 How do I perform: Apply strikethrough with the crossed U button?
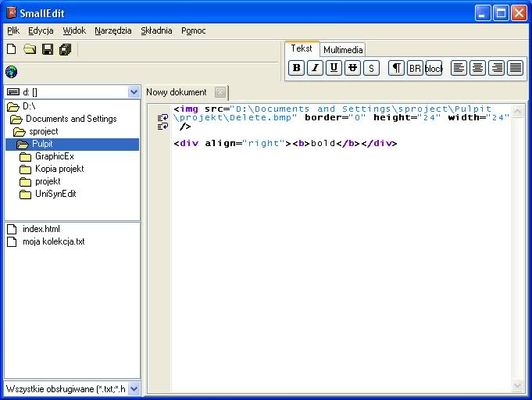point(352,68)
